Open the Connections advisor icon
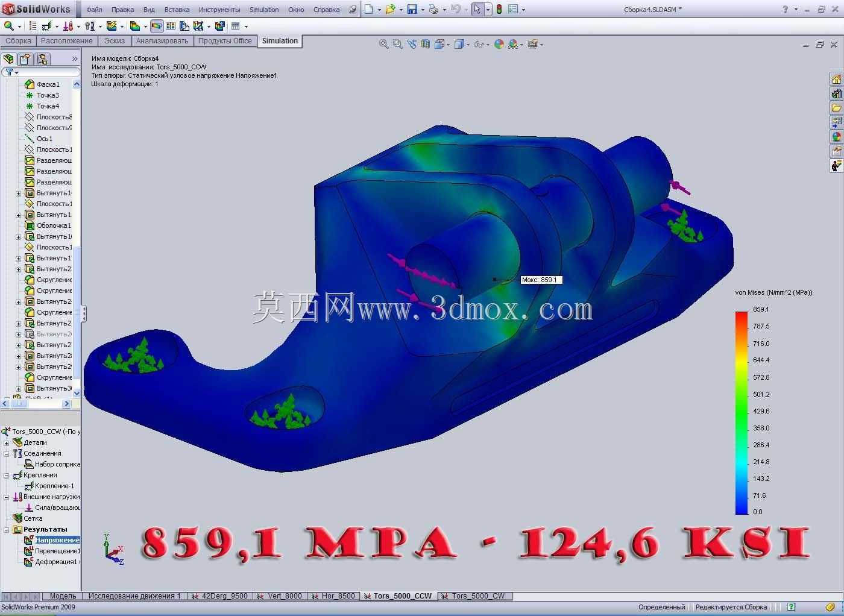 point(90,26)
